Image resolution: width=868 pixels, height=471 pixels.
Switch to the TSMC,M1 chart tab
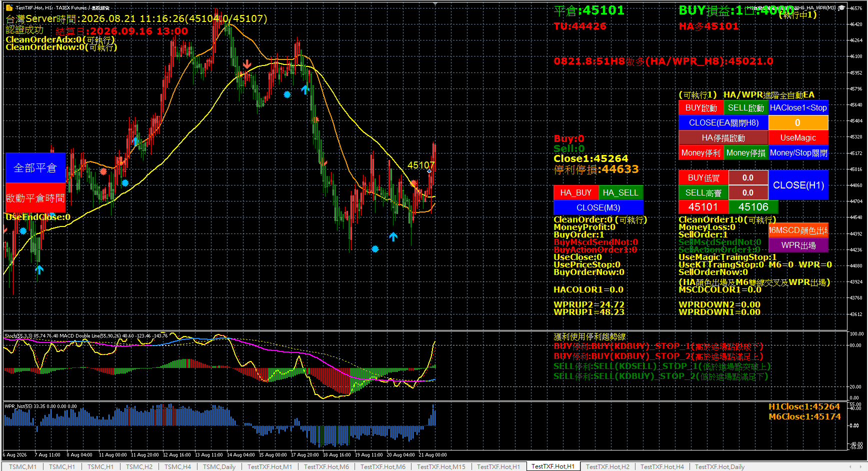[22, 466]
